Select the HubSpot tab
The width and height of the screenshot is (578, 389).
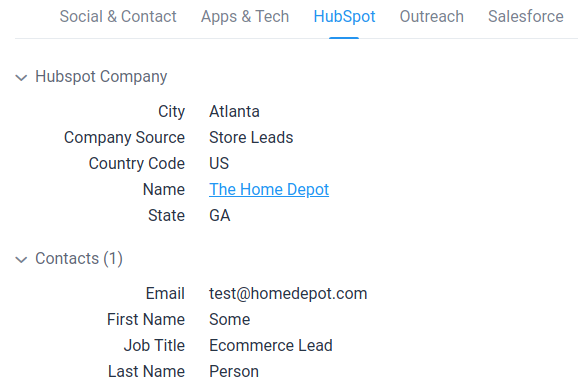click(344, 17)
